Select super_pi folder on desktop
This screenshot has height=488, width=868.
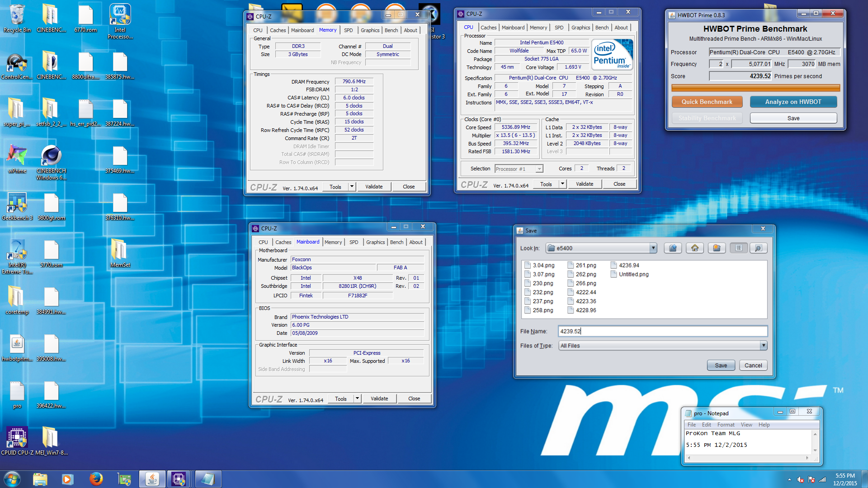click(x=17, y=113)
